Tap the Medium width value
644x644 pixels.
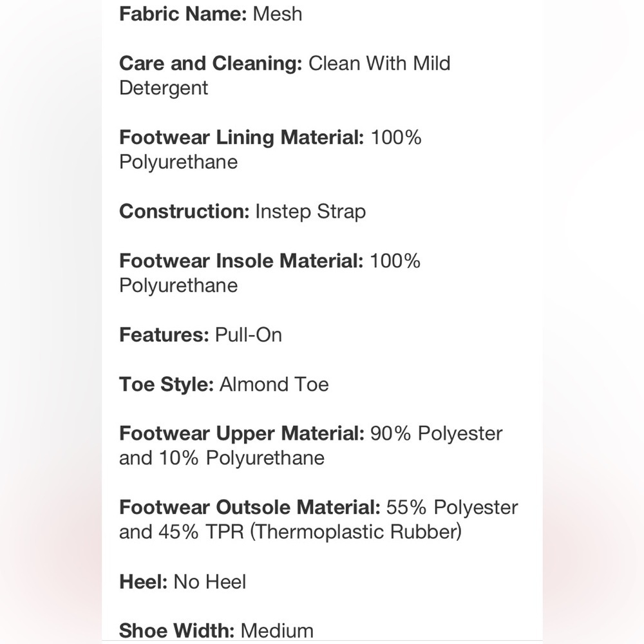pyautogui.click(x=277, y=631)
